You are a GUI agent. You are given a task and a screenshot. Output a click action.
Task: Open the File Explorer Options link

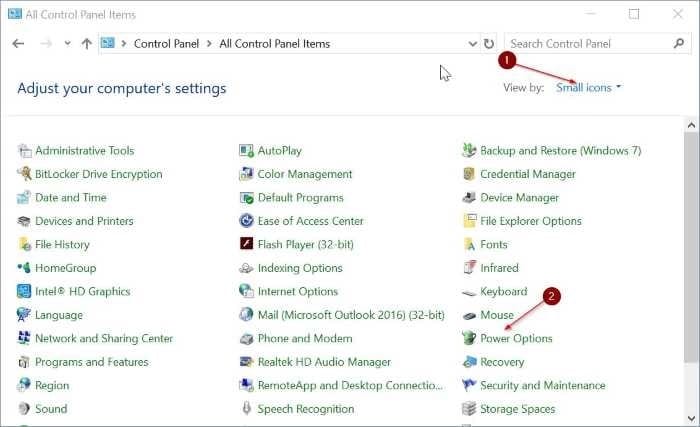(530, 221)
